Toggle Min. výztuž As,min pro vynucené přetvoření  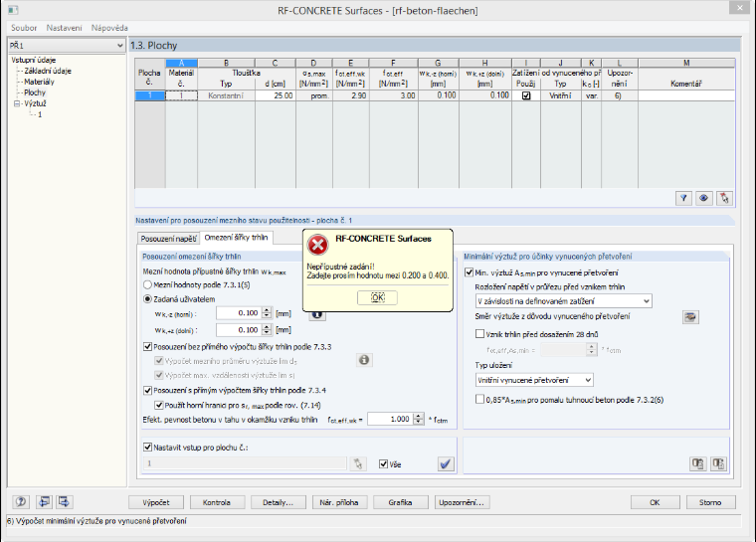pyautogui.click(x=469, y=272)
